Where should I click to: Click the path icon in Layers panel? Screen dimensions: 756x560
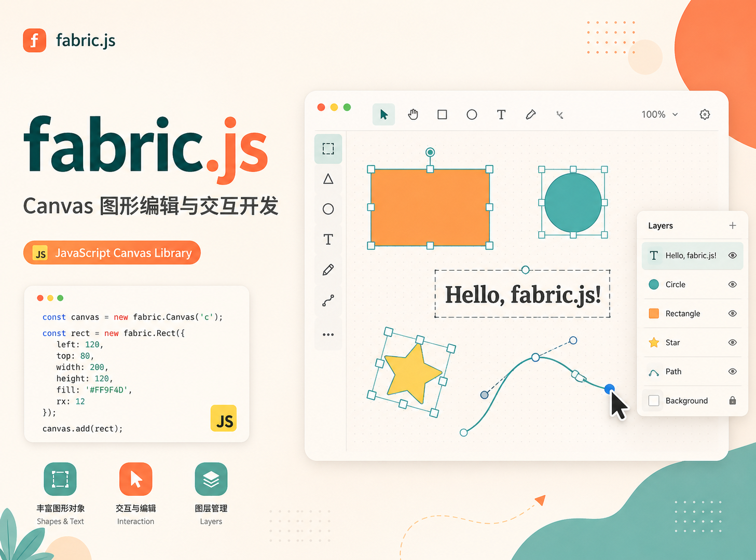point(654,372)
